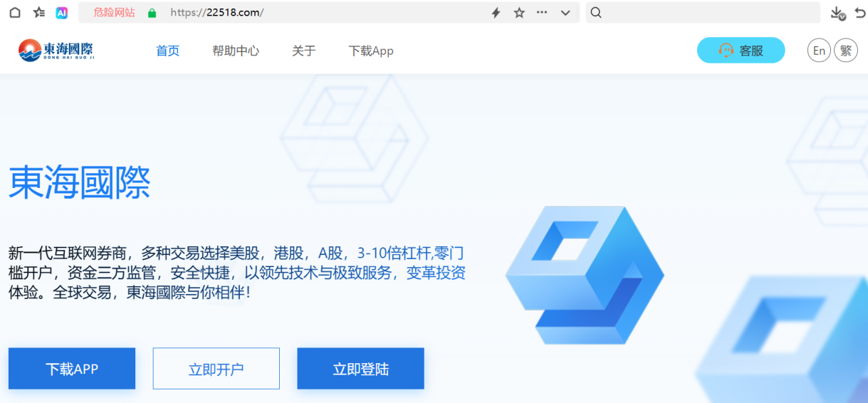868x403 pixels.
Task: Click the address bar URL 22518.com
Action: [217, 13]
